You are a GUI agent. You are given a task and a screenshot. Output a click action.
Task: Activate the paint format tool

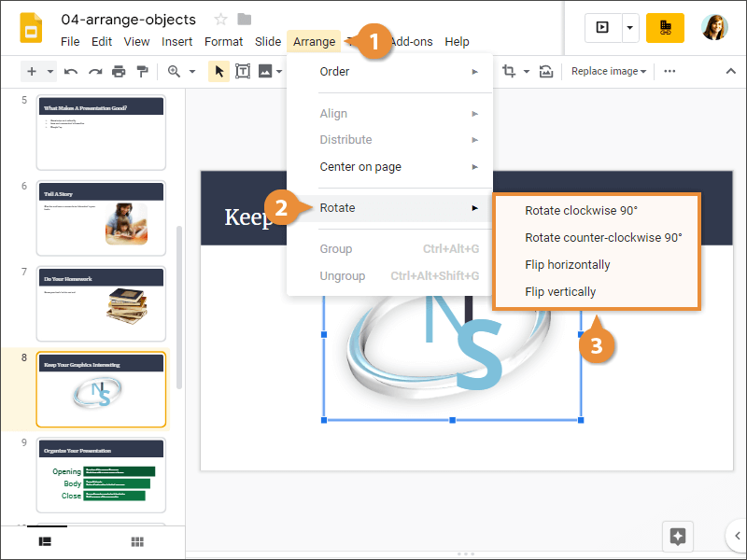pos(142,72)
